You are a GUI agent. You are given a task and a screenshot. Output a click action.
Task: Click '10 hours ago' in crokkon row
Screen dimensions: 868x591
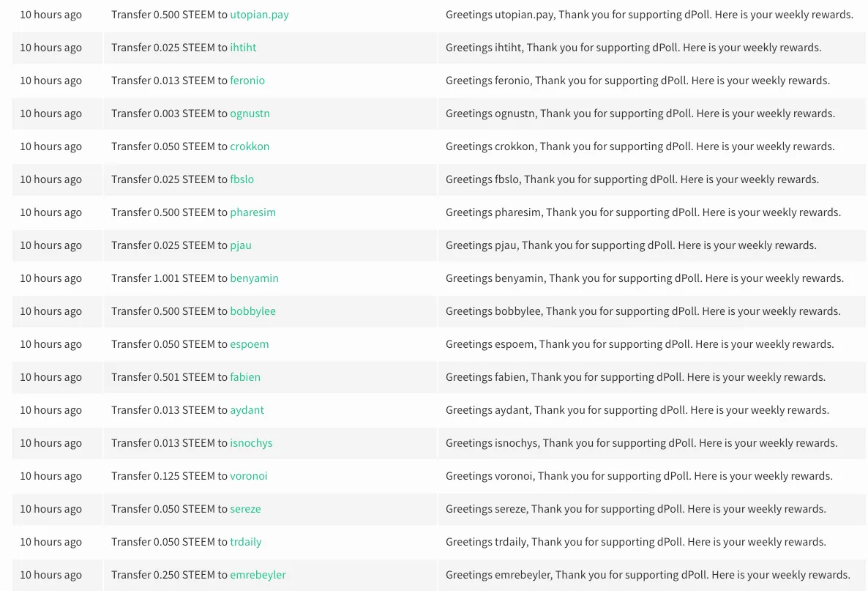pyautogui.click(x=51, y=146)
